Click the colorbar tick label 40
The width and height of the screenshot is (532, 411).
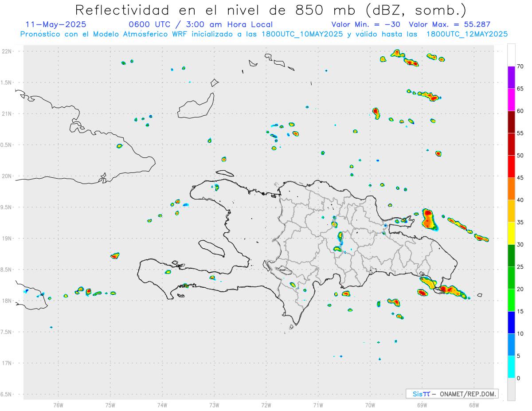click(x=520, y=200)
